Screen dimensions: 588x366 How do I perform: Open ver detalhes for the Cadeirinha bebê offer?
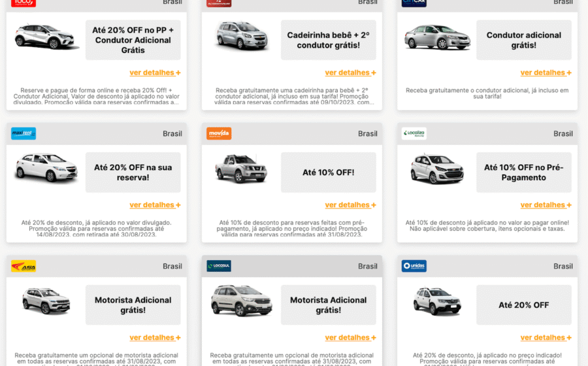coord(350,73)
